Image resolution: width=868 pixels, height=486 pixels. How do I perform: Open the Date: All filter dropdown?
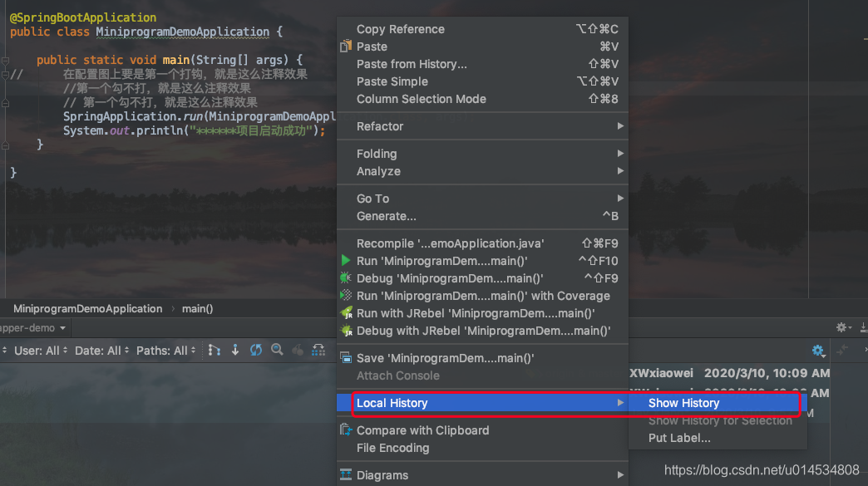(x=102, y=351)
